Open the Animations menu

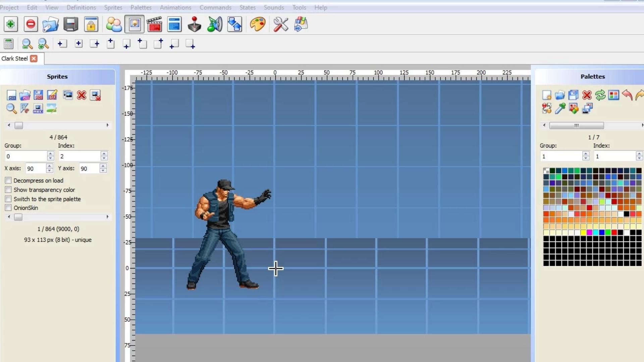[175, 7]
